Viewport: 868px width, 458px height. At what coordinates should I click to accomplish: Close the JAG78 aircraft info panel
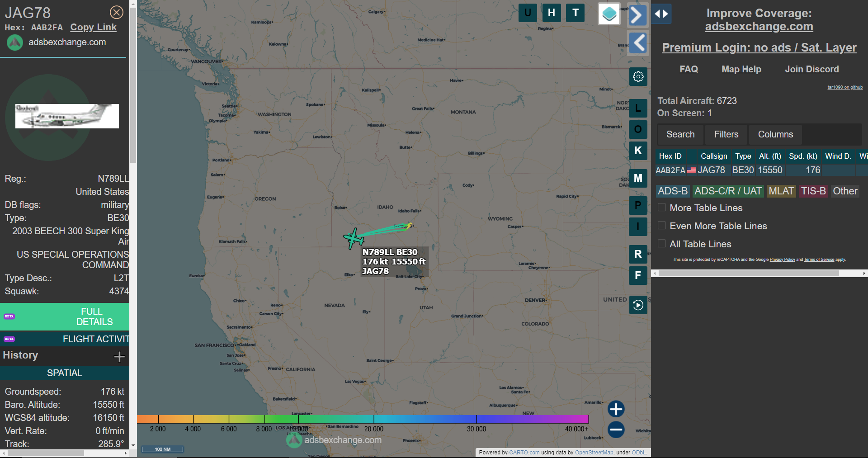point(117,12)
